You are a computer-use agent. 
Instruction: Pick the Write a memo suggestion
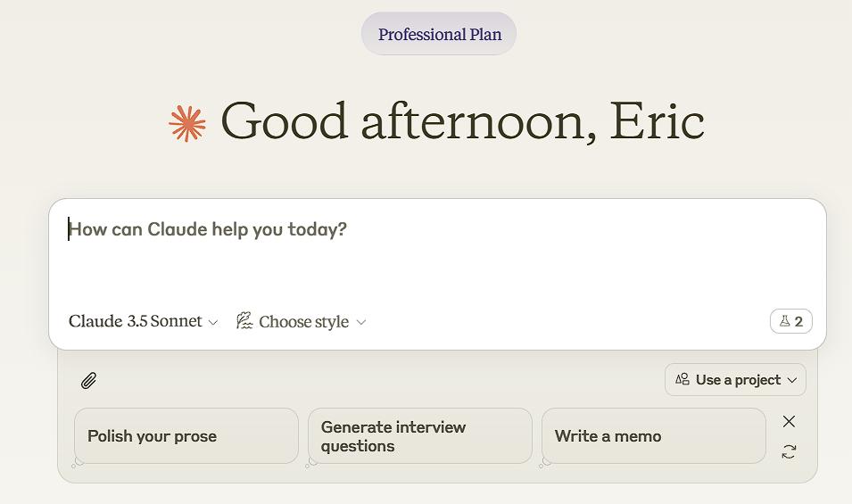653,436
